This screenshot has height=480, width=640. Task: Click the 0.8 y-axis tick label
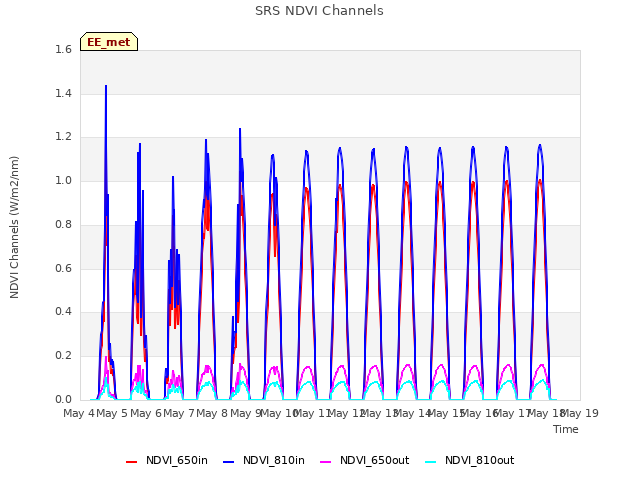[63, 224]
